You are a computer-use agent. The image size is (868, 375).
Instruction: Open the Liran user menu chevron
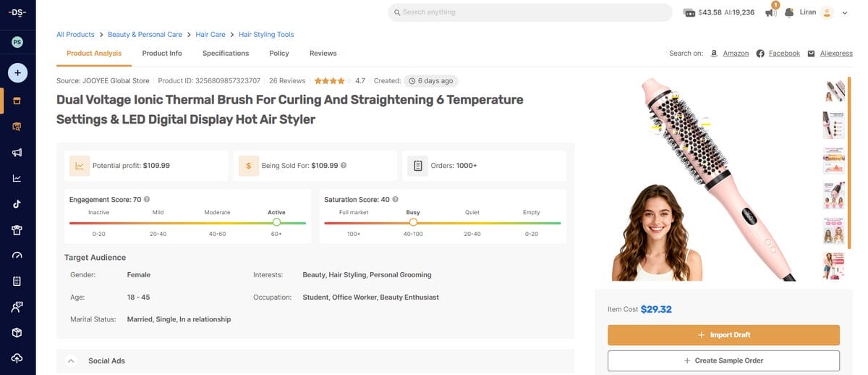[845, 12]
